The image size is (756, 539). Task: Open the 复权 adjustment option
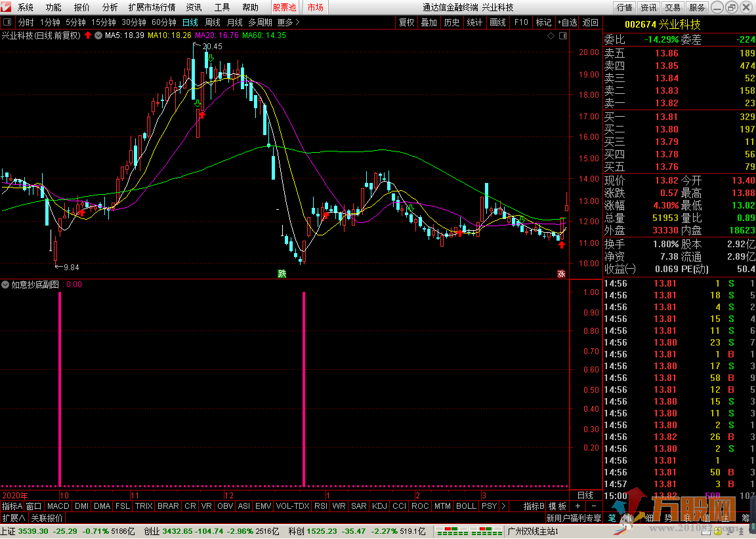click(x=406, y=22)
